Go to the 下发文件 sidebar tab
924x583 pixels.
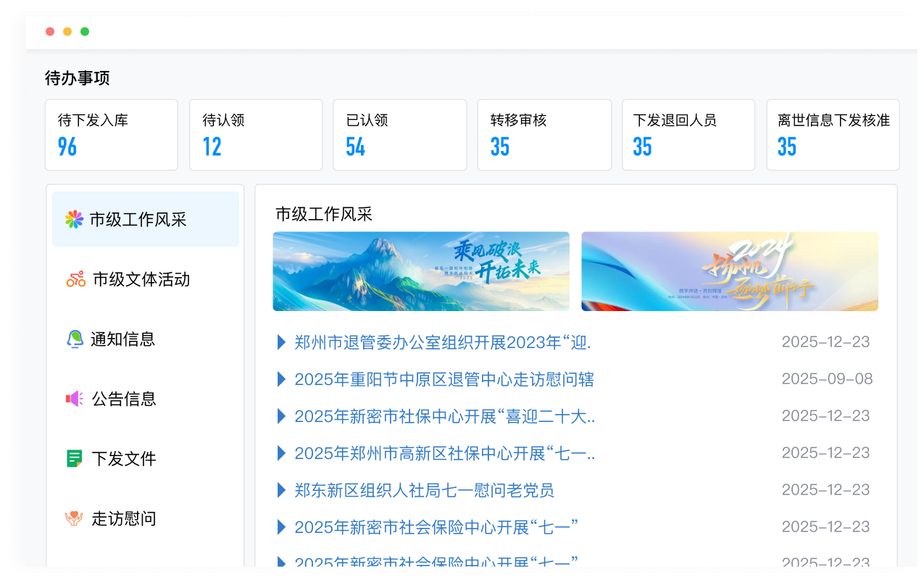(146, 458)
